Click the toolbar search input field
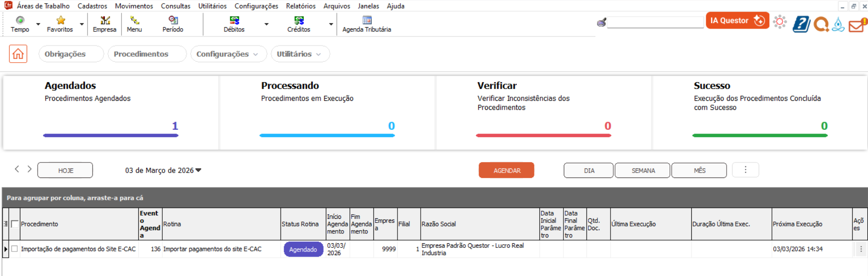This screenshot has height=276, width=868. [655, 22]
